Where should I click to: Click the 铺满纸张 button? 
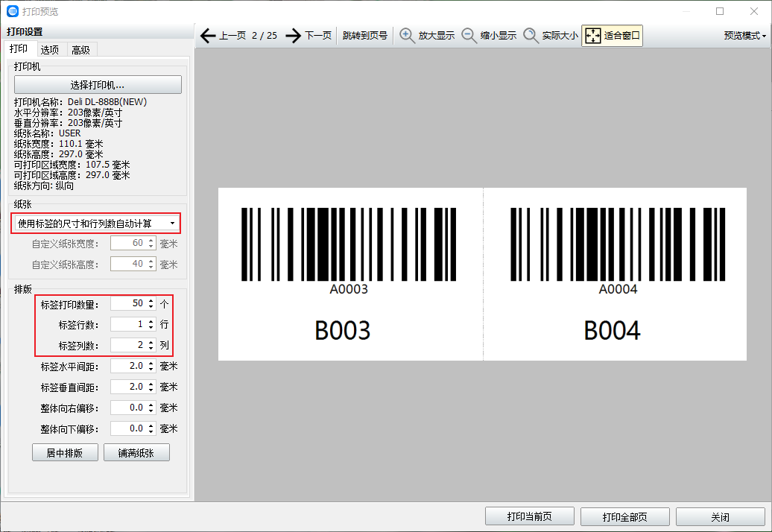136,452
